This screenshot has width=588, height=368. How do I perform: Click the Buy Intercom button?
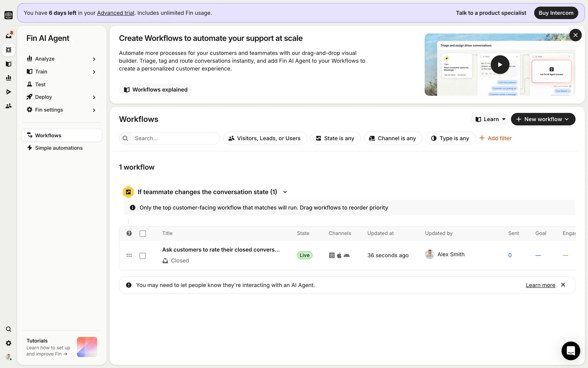(556, 13)
